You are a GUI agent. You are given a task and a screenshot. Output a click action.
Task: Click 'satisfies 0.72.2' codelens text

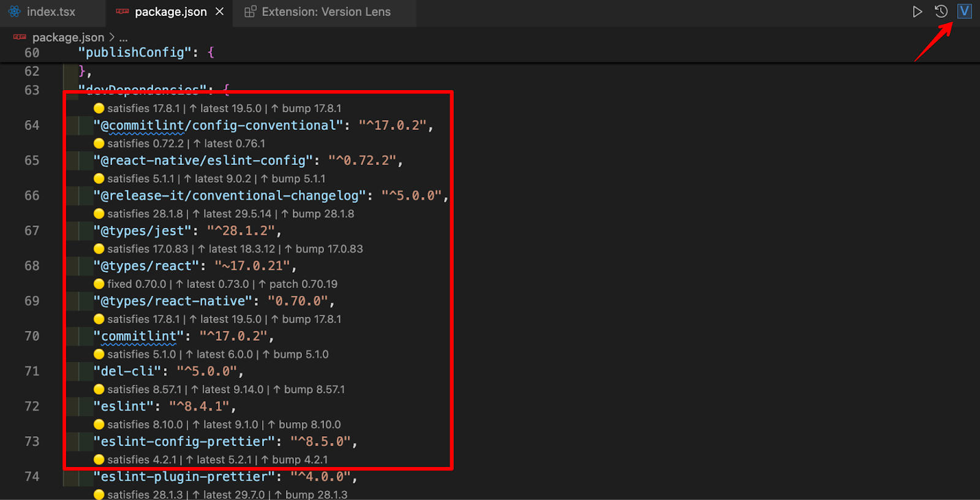click(x=145, y=143)
